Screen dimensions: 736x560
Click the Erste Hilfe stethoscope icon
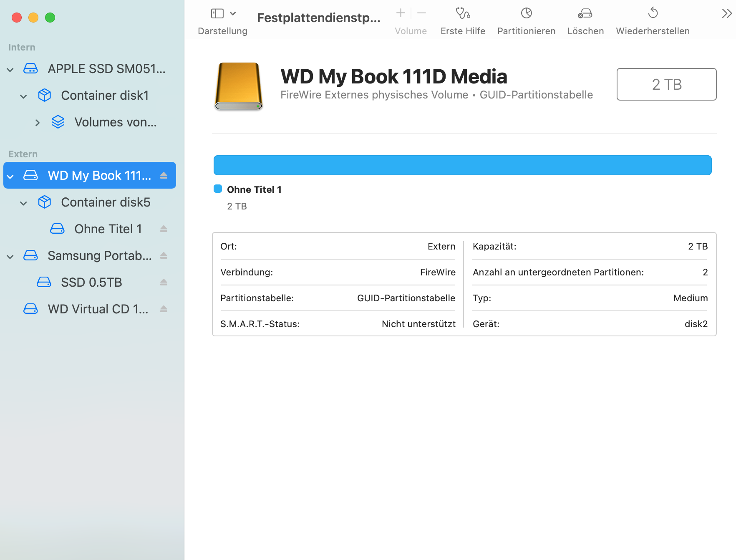click(x=462, y=13)
